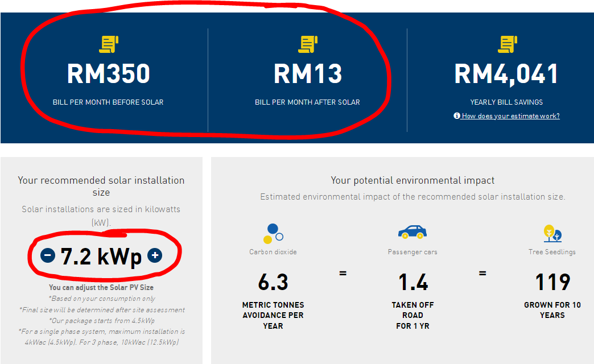Viewport: 594px width, 364px height.
Task: Click the tree seedlings icon
Action: [x=552, y=233]
